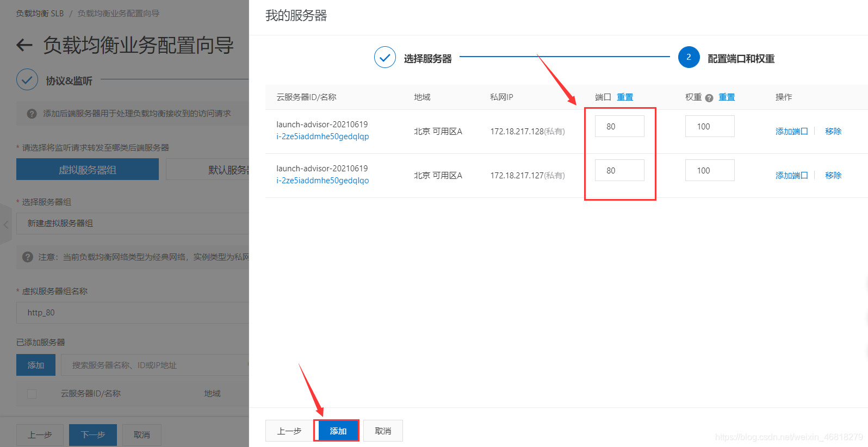Click 负载均衡 SLB in the breadcrumb
The height and width of the screenshot is (447, 868).
pyautogui.click(x=40, y=13)
